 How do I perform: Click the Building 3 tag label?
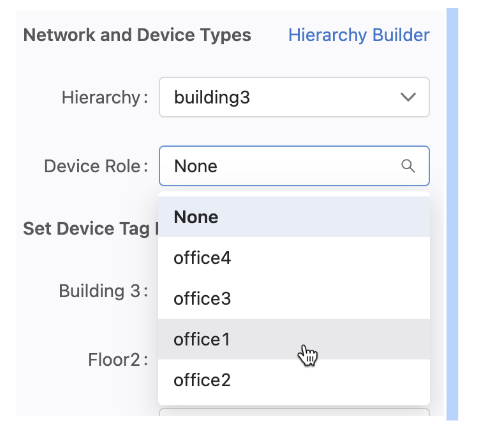pos(104,291)
